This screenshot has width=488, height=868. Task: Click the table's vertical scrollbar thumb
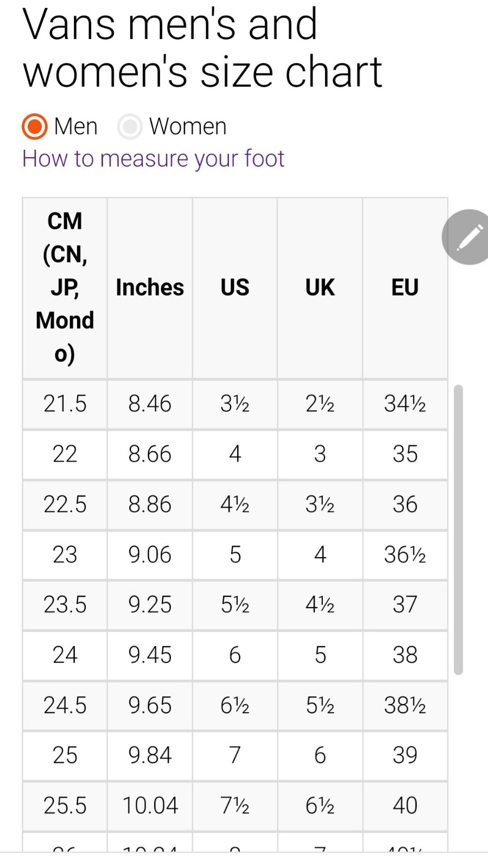click(x=458, y=529)
